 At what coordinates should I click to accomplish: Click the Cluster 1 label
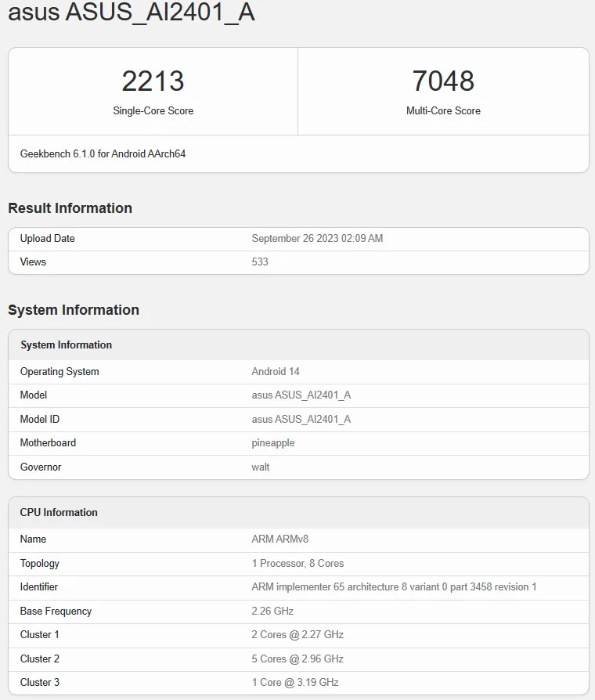40,635
